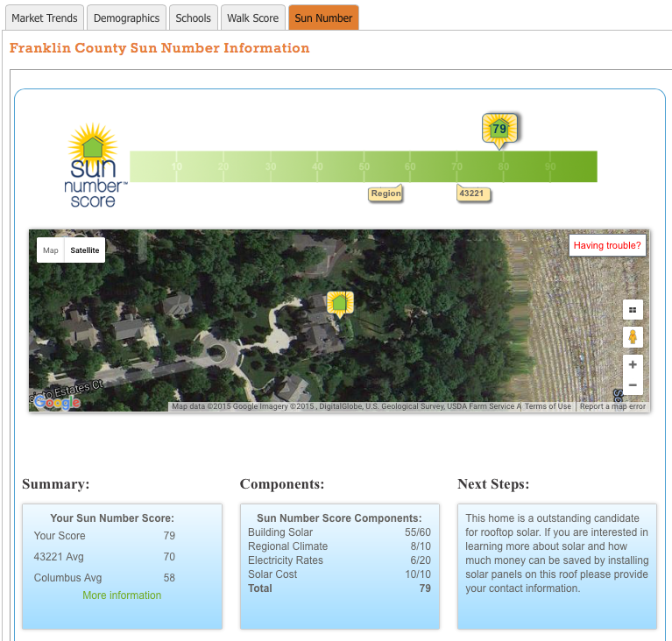
Task: Click the Electricity Rates 6/20 row
Action: [339, 560]
